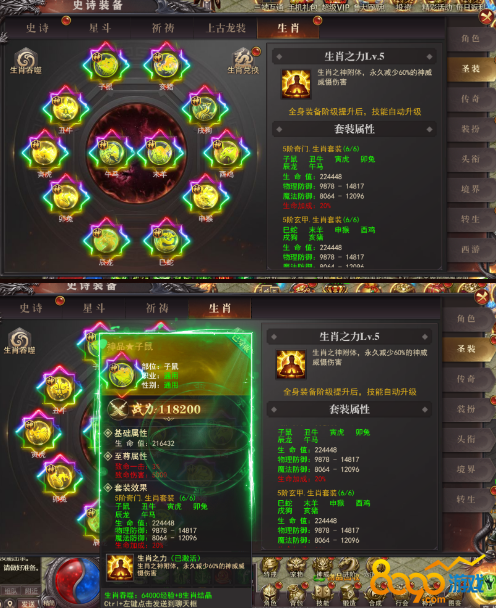Switch to 祈祷 tab in the upper window
Viewport: 496px width, 608px height.
pyautogui.click(x=163, y=28)
